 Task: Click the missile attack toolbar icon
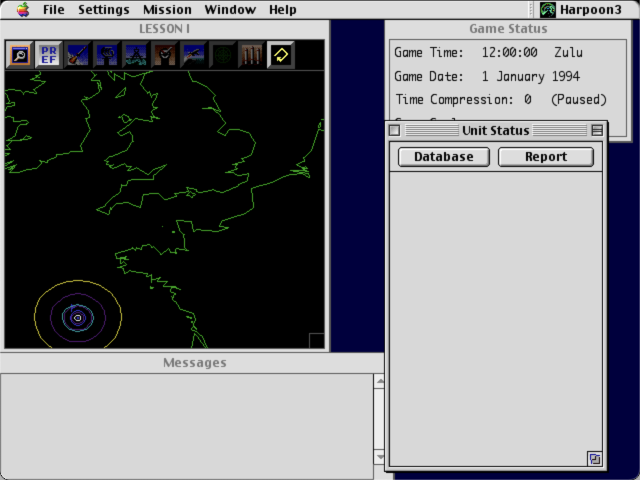[x=78, y=55]
